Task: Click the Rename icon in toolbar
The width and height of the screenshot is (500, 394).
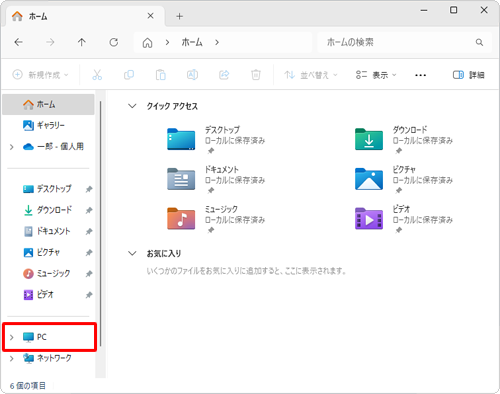Action: pos(192,75)
